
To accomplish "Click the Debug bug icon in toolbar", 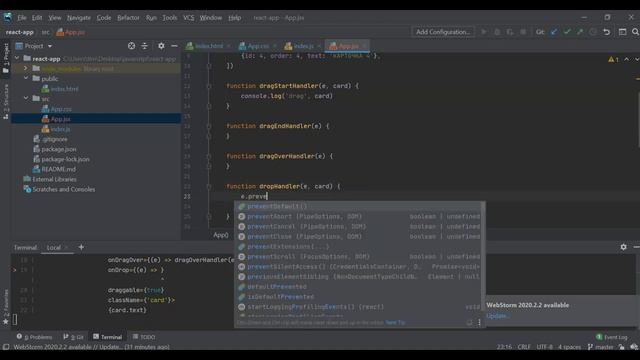I will point(497,32).
